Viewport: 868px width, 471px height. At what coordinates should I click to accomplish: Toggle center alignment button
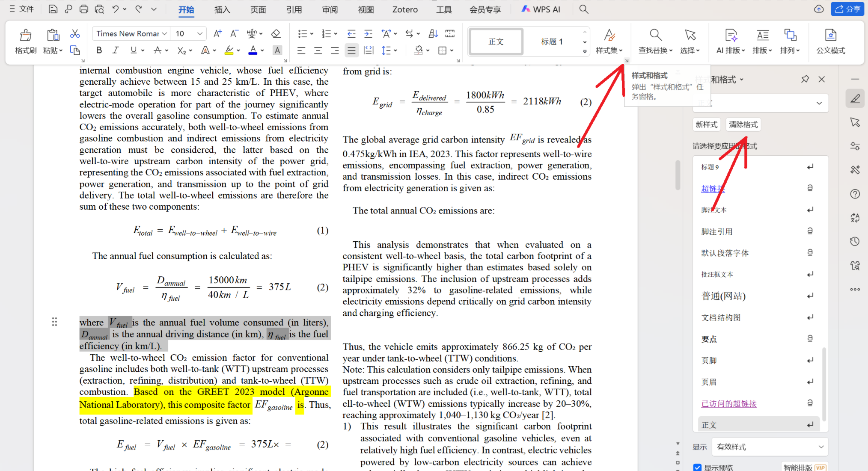point(318,50)
